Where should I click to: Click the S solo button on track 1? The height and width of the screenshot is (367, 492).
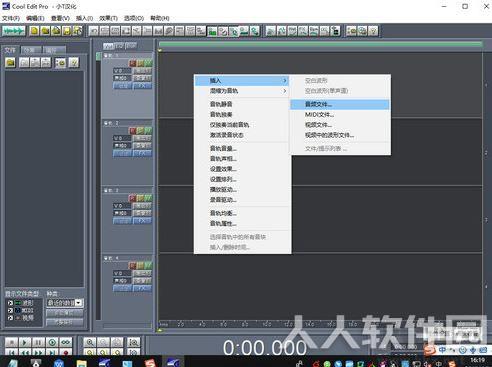[x=140, y=63]
